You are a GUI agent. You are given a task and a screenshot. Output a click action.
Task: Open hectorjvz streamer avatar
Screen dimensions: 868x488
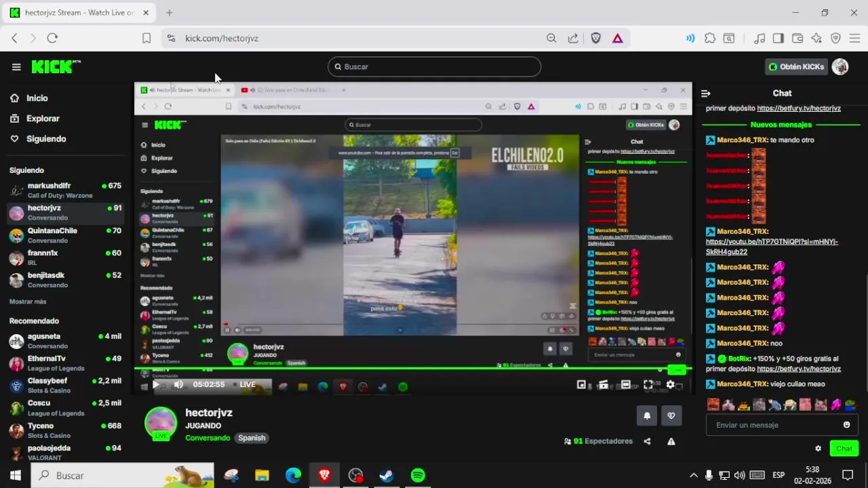(161, 424)
